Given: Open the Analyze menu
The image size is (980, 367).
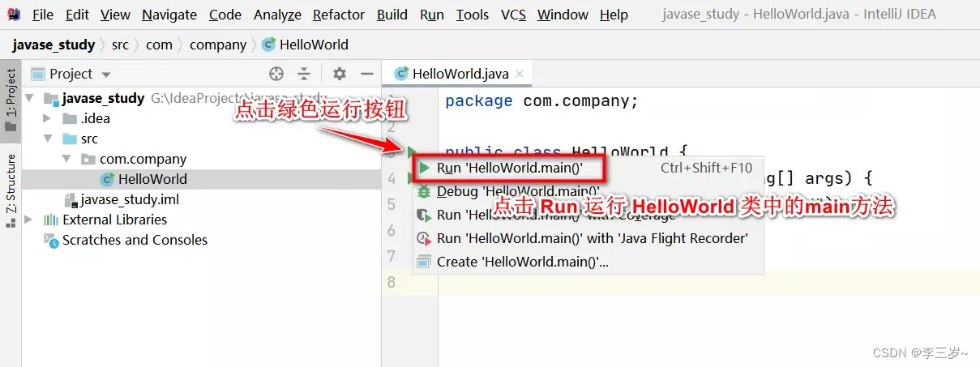Looking at the screenshot, I should 277,15.
